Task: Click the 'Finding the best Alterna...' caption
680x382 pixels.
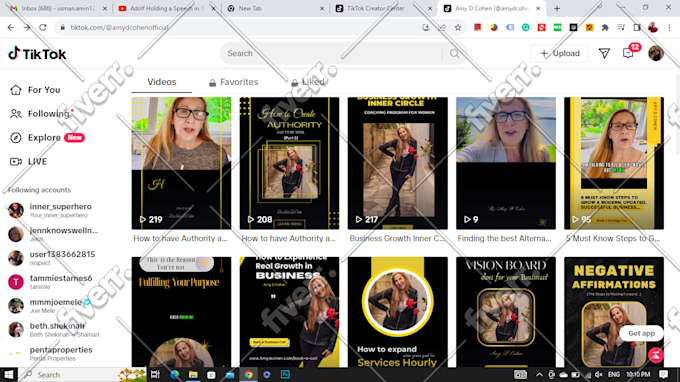Action: [x=504, y=238]
